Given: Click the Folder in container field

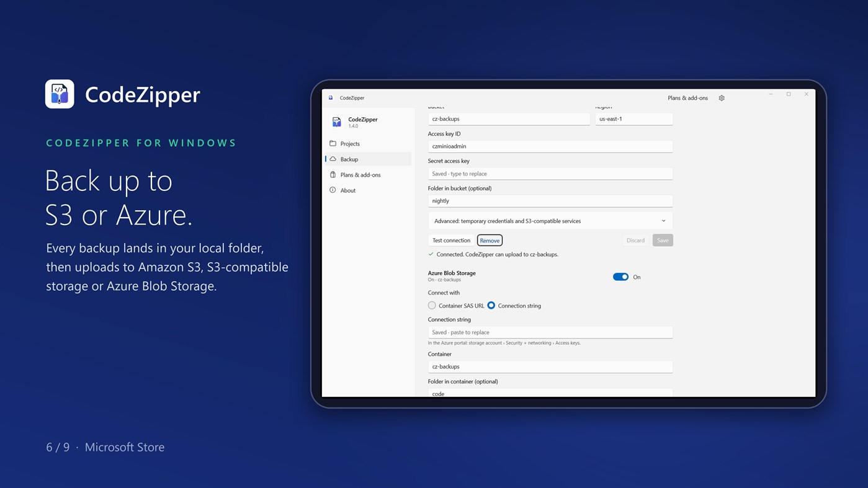Looking at the screenshot, I should [x=550, y=393].
